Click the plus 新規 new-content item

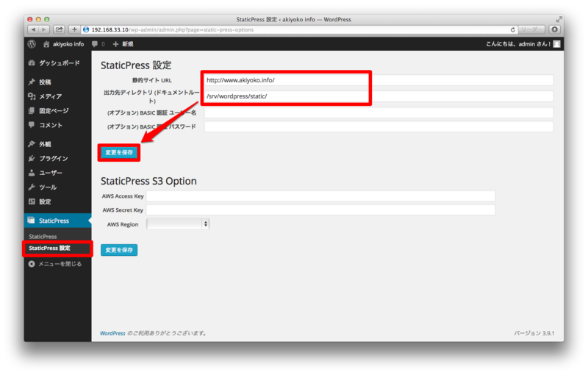coord(123,44)
